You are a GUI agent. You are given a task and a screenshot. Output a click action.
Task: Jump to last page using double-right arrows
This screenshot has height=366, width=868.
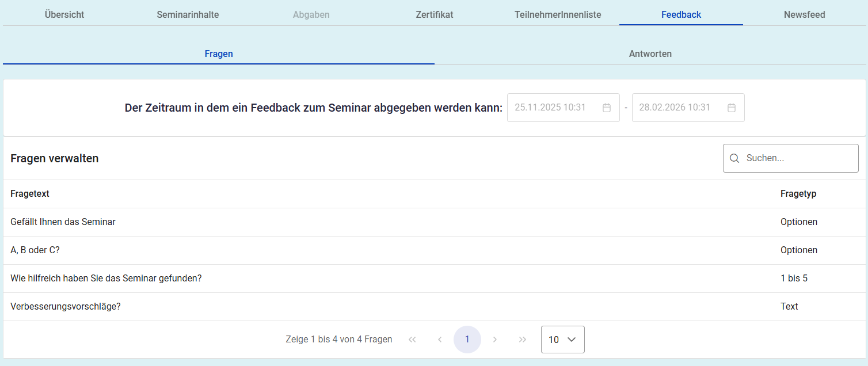523,340
